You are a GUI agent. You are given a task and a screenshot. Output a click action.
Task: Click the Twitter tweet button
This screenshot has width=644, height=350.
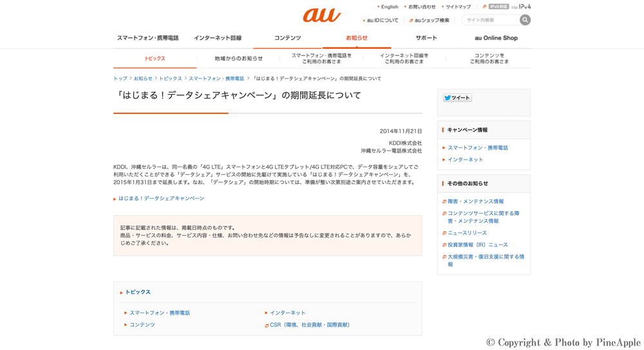click(457, 98)
